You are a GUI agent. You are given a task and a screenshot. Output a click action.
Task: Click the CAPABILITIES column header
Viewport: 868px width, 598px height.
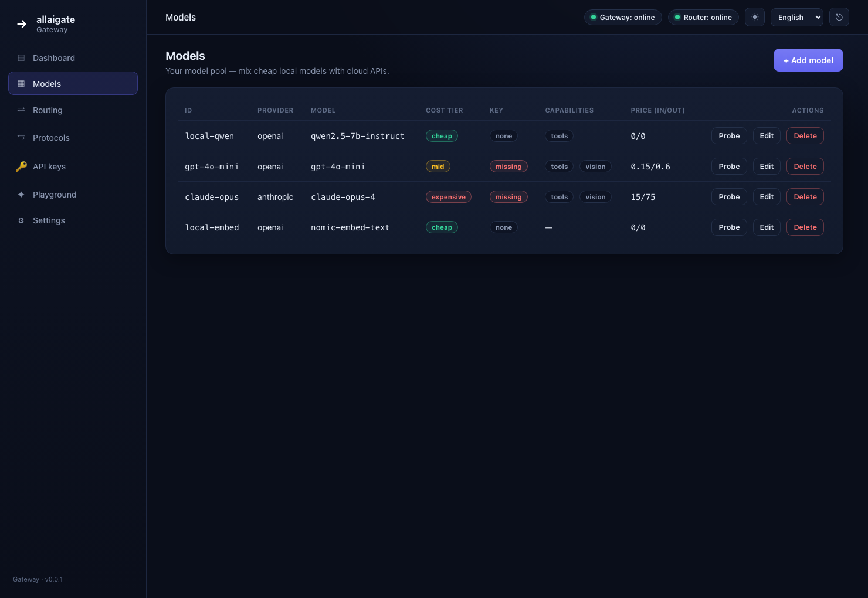(x=569, y=110)
